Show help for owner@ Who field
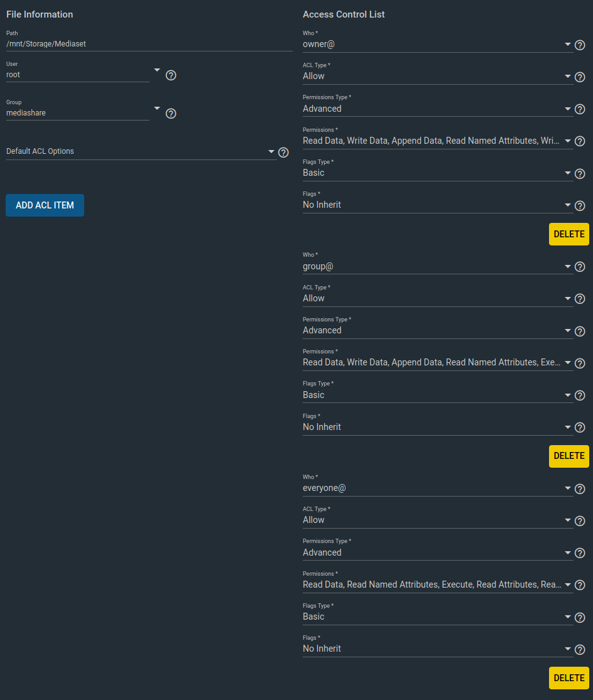Image resolution: width=593 pixels, height=700 pixels. click(580, 45)
